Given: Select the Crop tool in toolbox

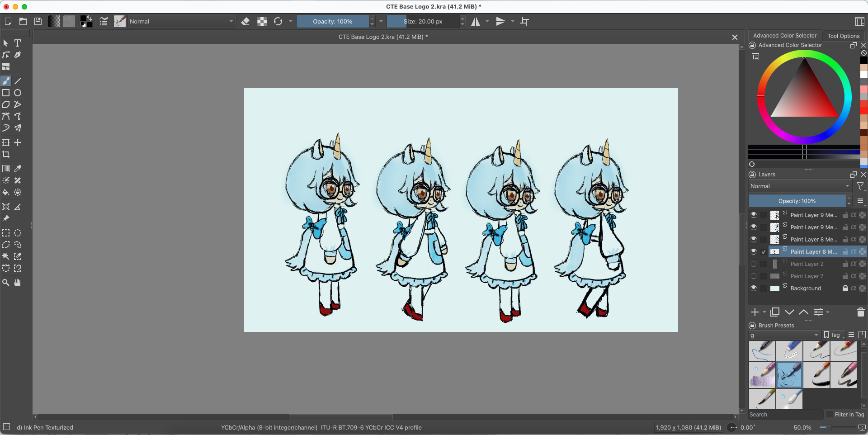Looking at the screenshot, I should (6, 154).
